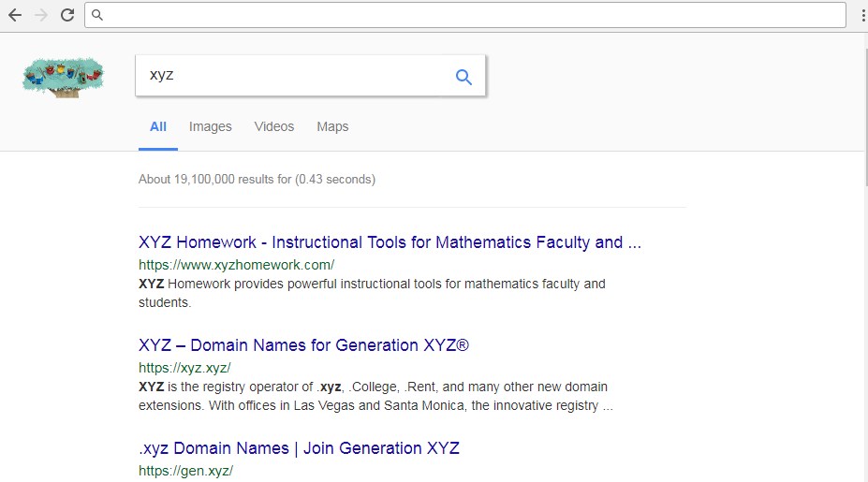Click the tree doodle logo
The height and width of the screenshot is (482, 868).
pyautogui.click(x=63, y=77)
